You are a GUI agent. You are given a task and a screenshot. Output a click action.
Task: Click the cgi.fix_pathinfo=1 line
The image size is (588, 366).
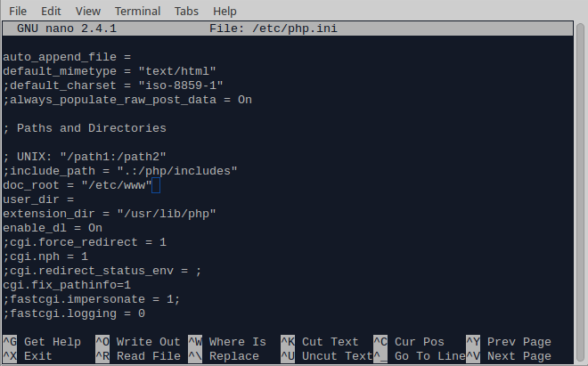click(67, 285)
